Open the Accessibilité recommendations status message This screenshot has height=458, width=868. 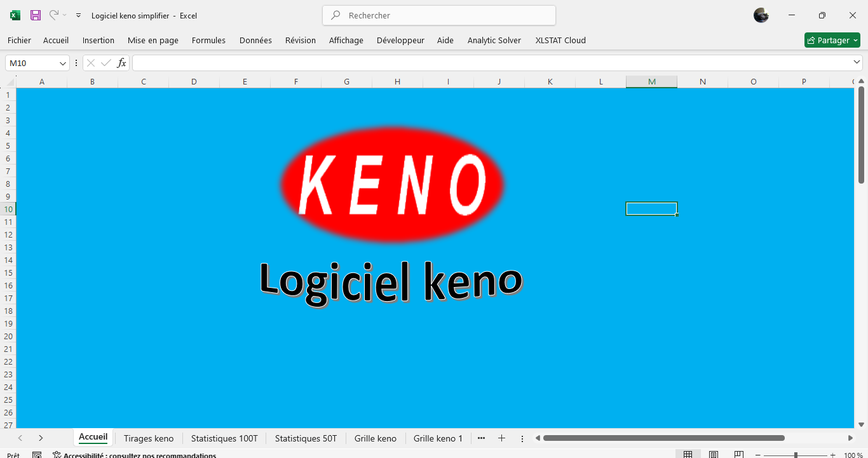coord(134,455)
